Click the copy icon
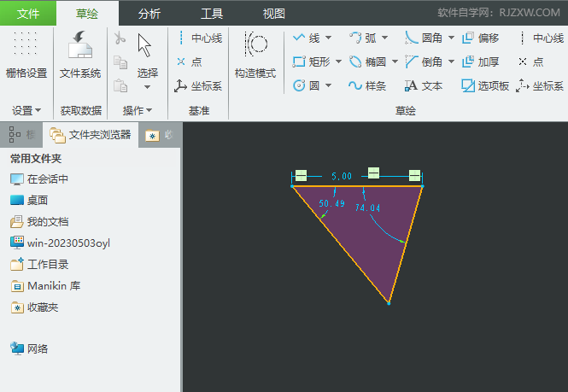Screen dimensions: 568x392 tap(120, 62)
